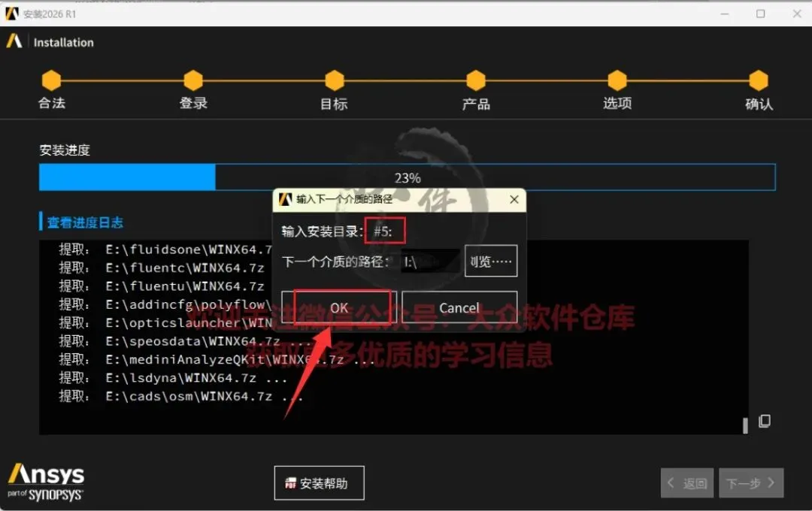Click the 下一个介质的路径 label
The image size is (812, 511).
pyautogui.click(x=335, y=262)
